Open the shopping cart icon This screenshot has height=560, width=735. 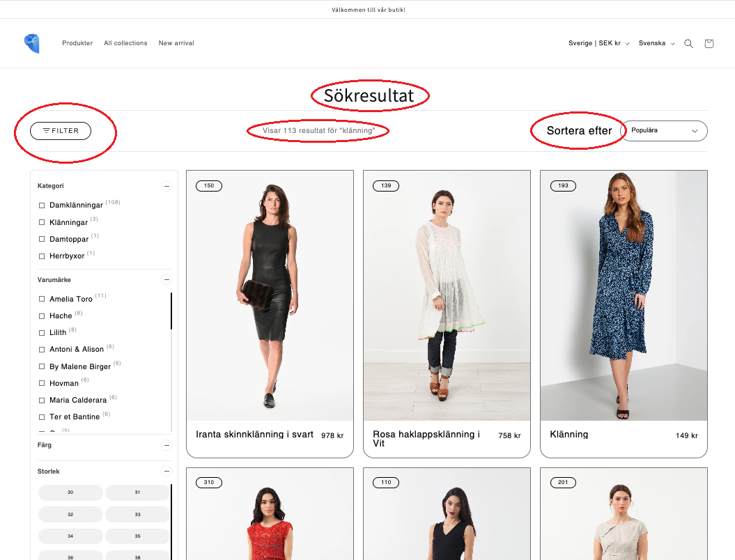pos(709,44)
